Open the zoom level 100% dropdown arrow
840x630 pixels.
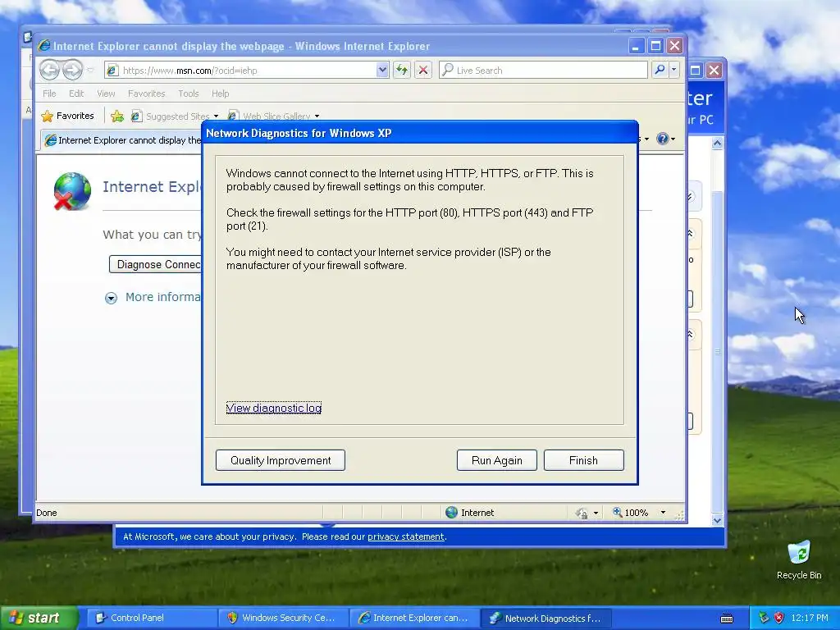pyautogui.click(x=663, y=513)
